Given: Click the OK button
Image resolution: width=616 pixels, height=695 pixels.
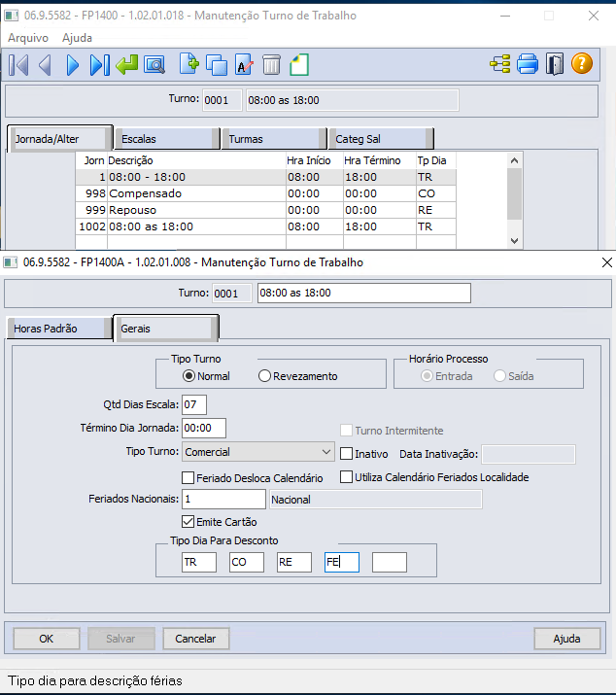Looking at the screenshot, I should pos(46,639).
